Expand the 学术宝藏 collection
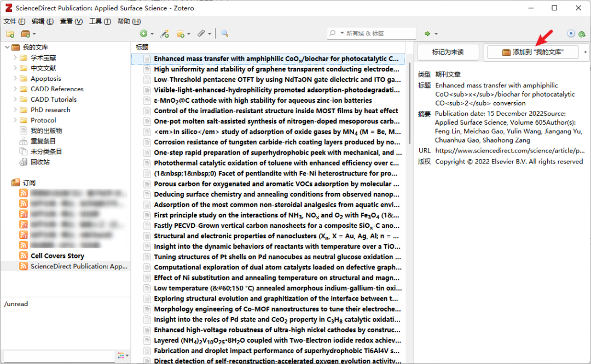Image resolution: width=591 pixels, height=364 pixels. pyautogui.click(x=15, y=57)
